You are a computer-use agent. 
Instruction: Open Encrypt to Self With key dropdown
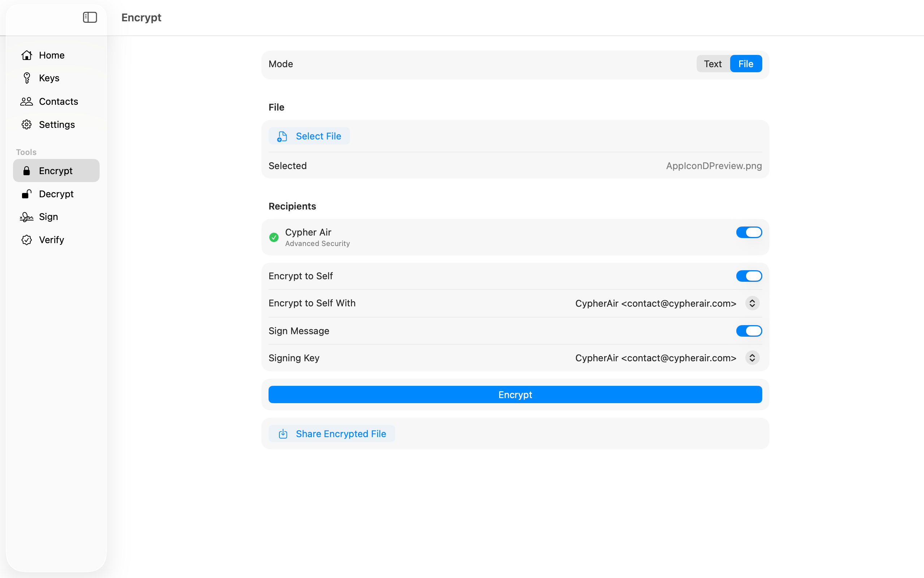[x=752, y=303]
